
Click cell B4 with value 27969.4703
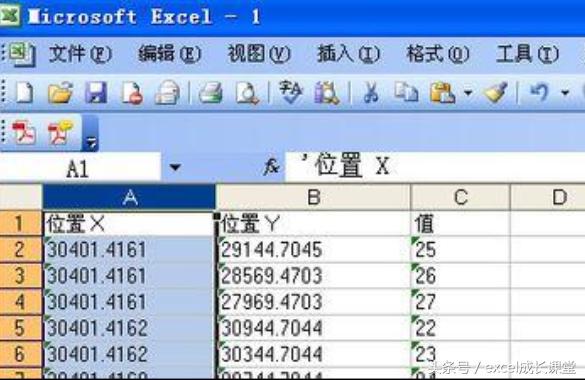(313, 302)
